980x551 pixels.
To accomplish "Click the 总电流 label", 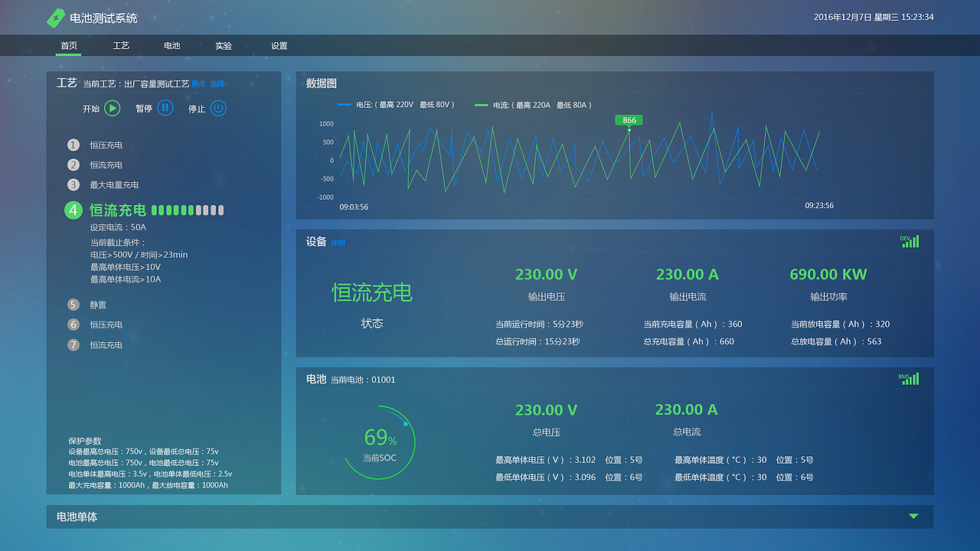I will [687, 432].
